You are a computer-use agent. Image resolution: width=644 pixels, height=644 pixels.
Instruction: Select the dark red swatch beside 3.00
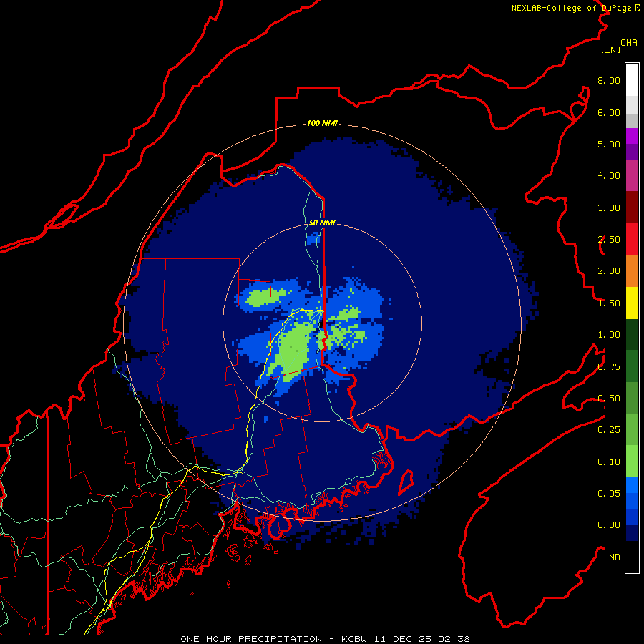tap(632, 208)
